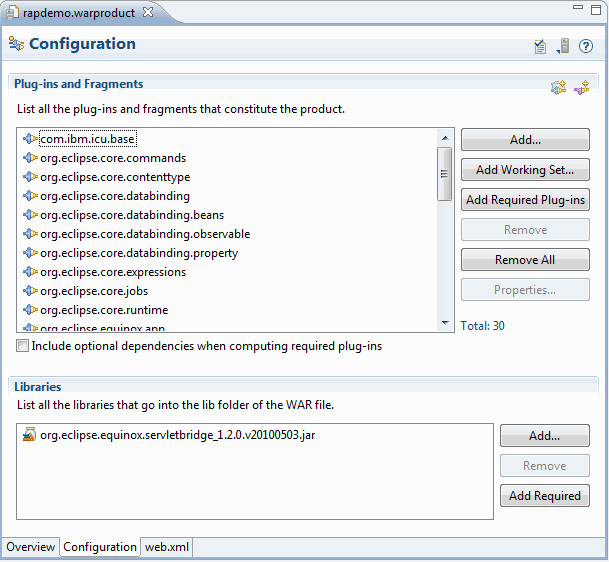Select org.eclipse.core.expressions entry

point(113,272)
